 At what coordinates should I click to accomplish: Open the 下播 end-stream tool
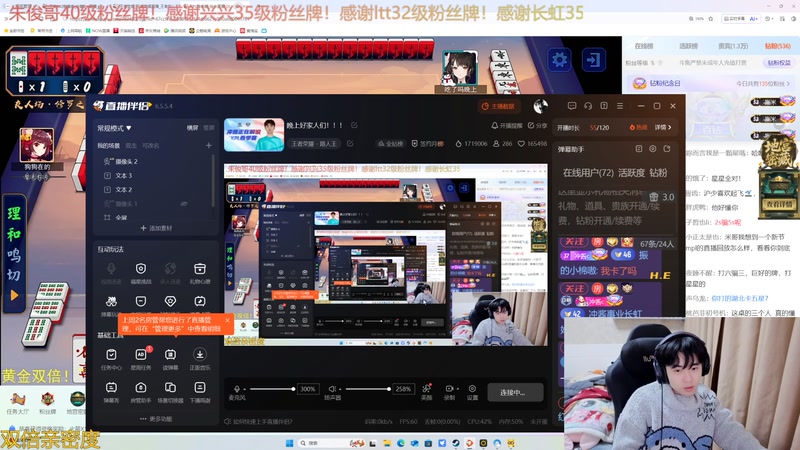(199, 392)
